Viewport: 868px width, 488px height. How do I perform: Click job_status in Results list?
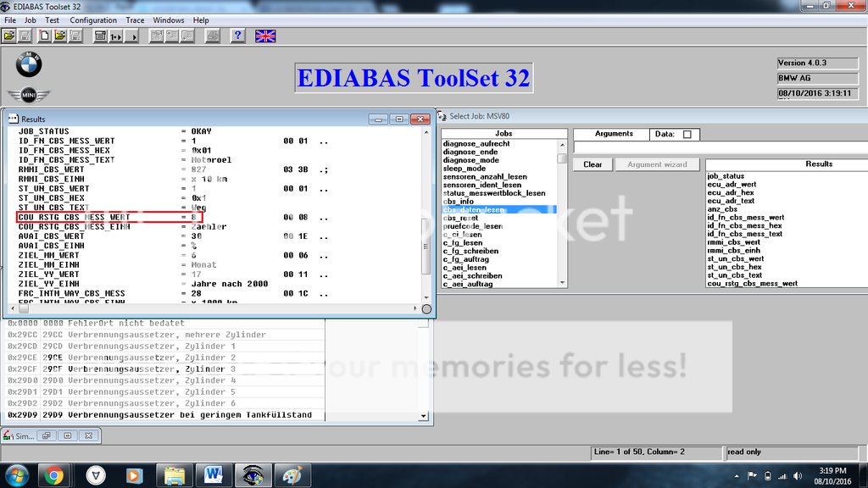pos(726,176)
